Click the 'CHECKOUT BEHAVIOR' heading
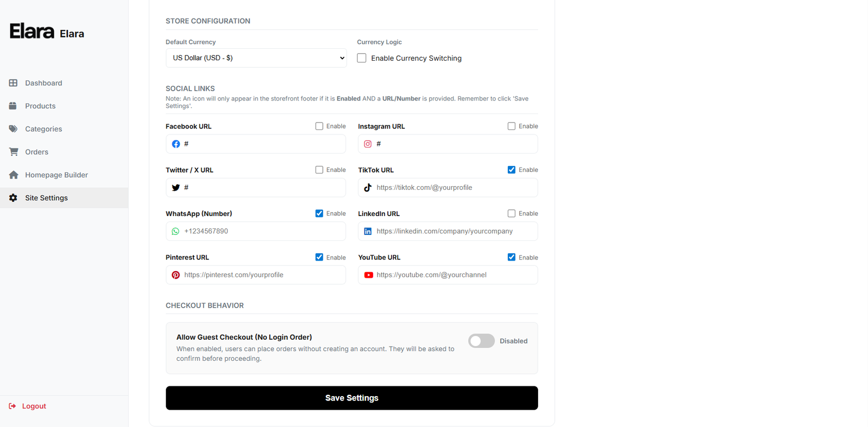 click(205, 305)
